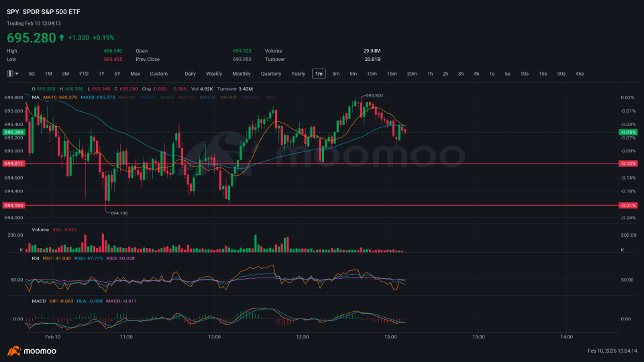The height and width of the screenshot is (362, 644).
Task: Switch to Quarterly candles
Action: (271, 74)
